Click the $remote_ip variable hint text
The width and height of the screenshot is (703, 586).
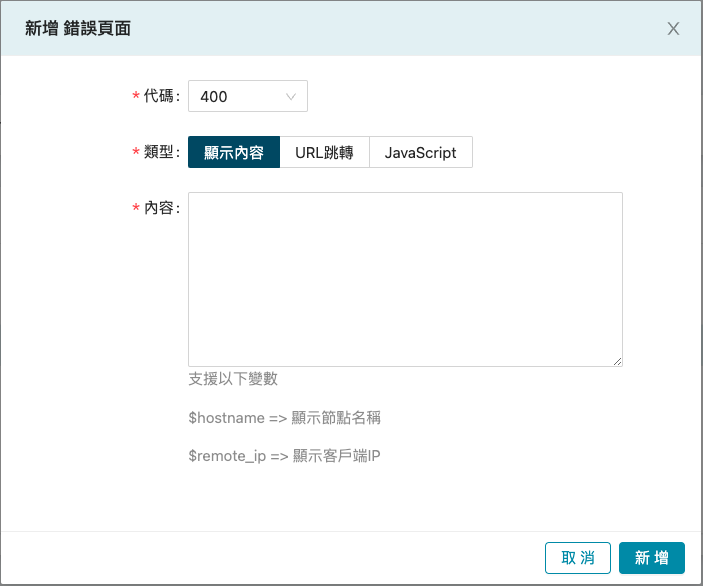(284, 456)
